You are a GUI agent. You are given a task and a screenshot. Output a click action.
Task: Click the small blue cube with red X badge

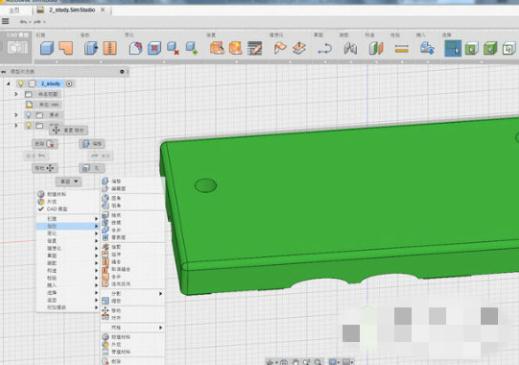[x=173, y=48]
